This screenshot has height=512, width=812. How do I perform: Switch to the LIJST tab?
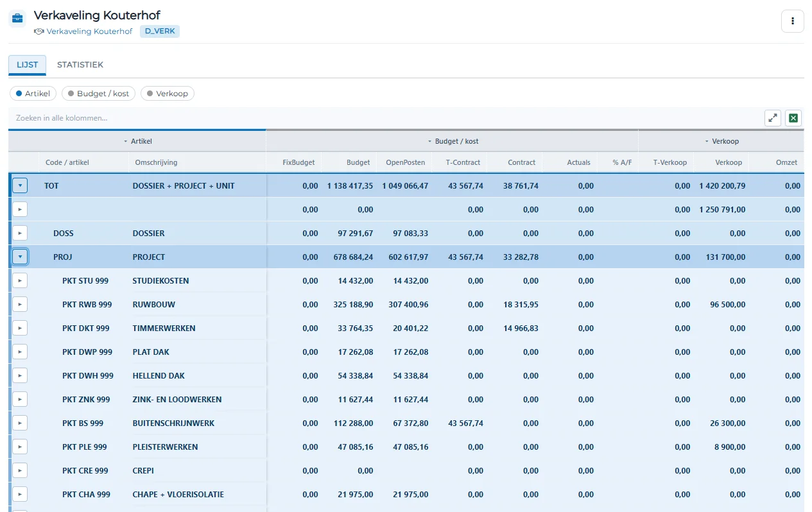point(28,65)
